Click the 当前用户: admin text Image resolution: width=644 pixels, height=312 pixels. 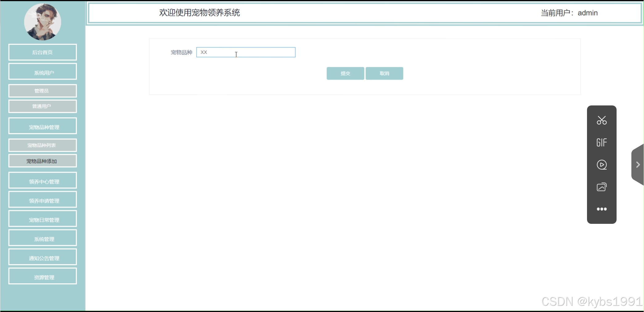(569, 13)
